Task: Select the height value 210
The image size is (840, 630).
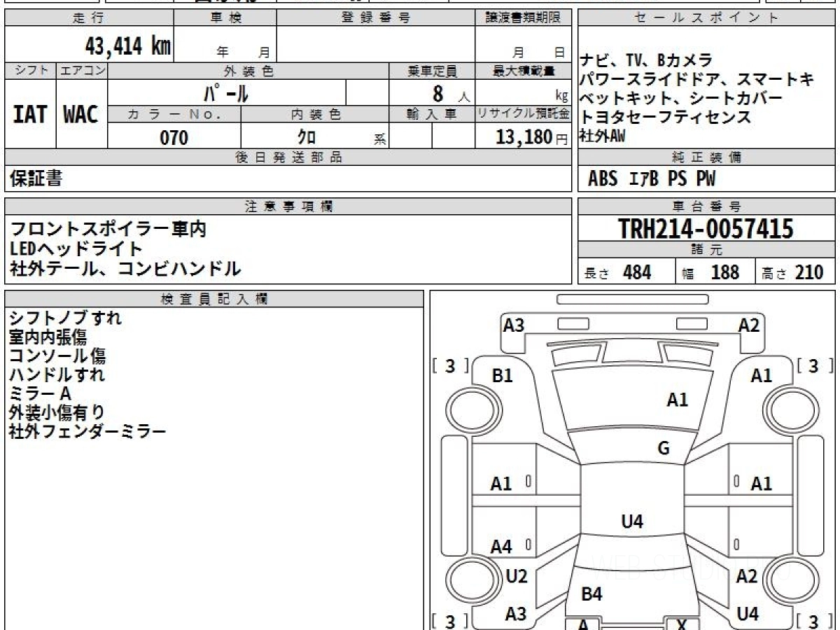Action: coord(810,272)
